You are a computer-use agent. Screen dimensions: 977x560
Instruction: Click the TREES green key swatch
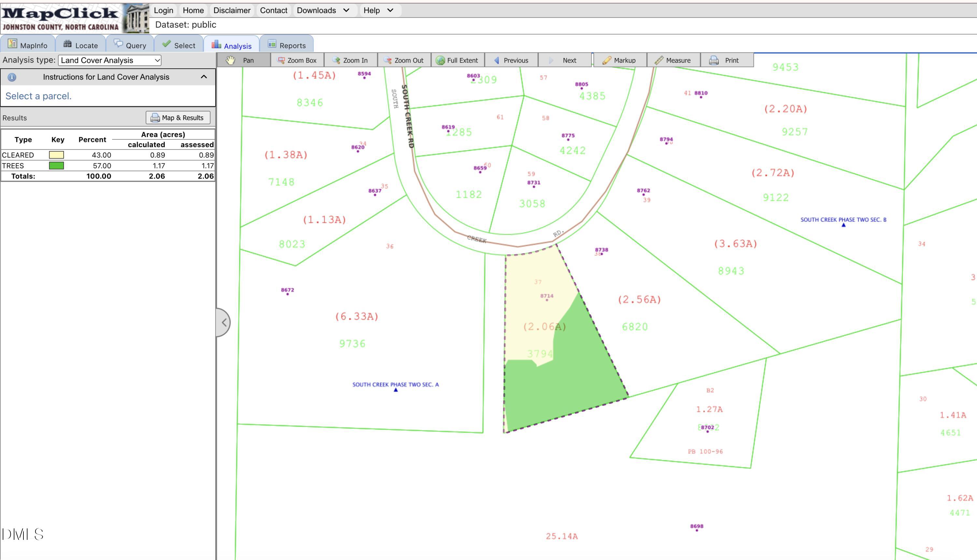pos(57,166)
